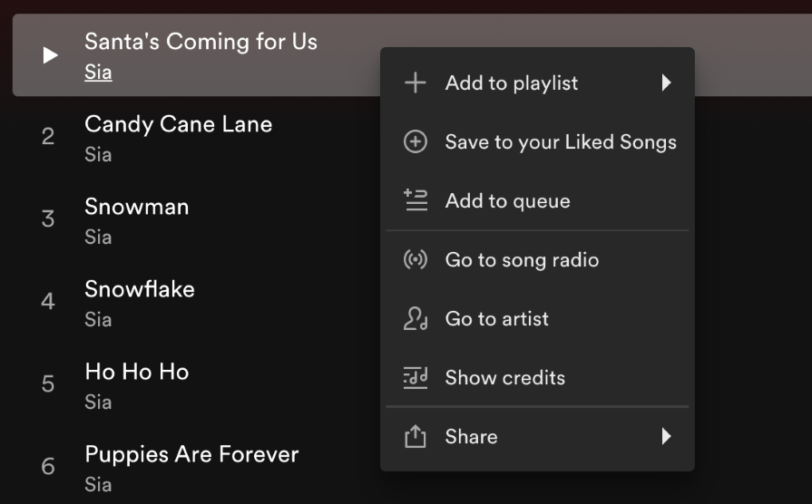
Task: Choose Save to your Liked Songs
Action: (560, 142)
